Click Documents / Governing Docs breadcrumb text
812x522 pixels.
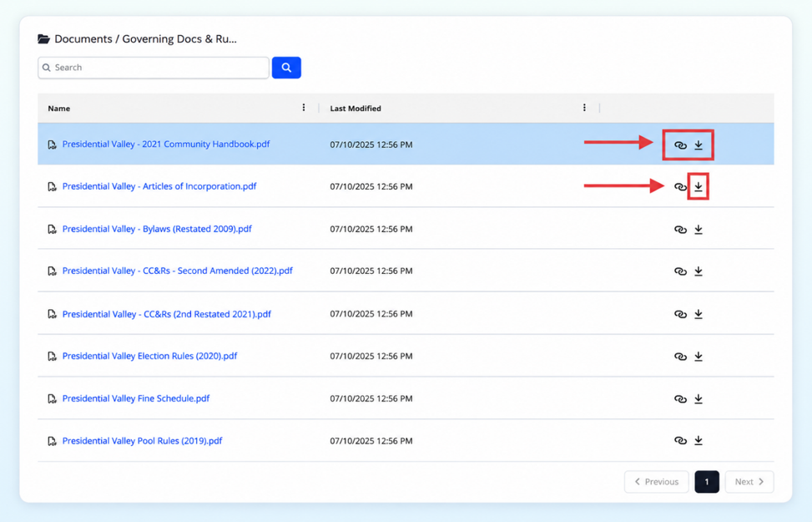[145, 39]
